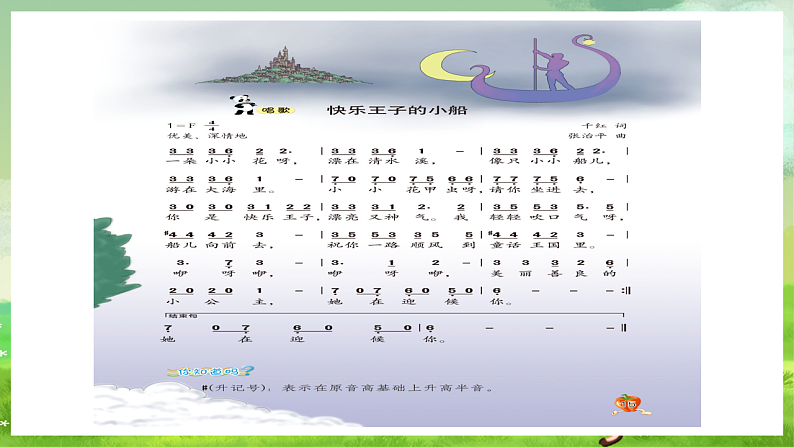Click the composer credit 张治平 曲
Screen dimensions: 794x447
tap(597, 136)
